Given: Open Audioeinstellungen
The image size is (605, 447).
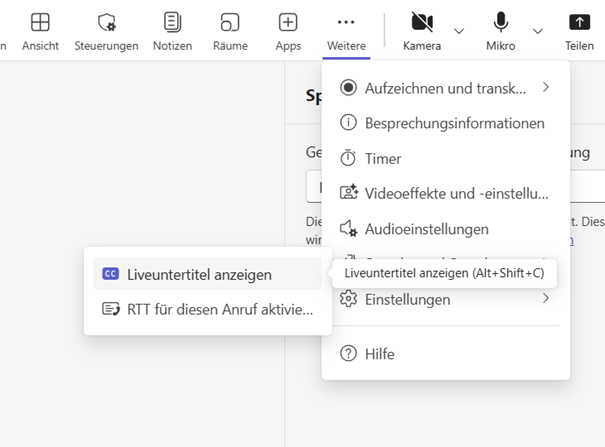Looking at the screenshot, I should coord(445,229).
